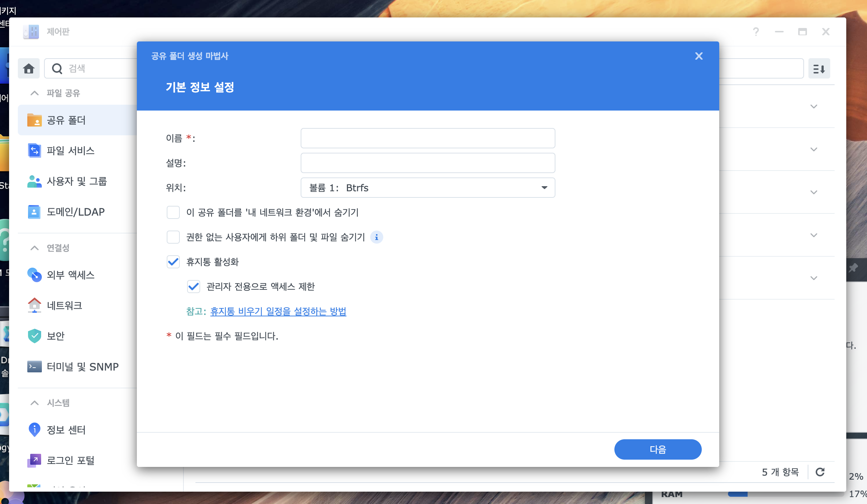
Task: Collapse the 연결성 sidebar section
Action: pyautogui.click(x=35, y=248)
